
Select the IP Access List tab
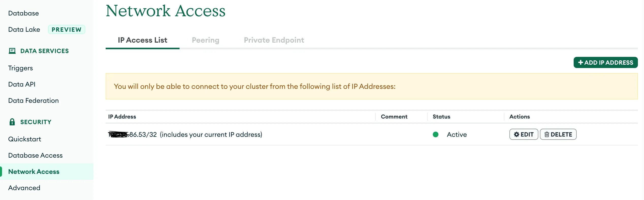[x=142, y=40]
